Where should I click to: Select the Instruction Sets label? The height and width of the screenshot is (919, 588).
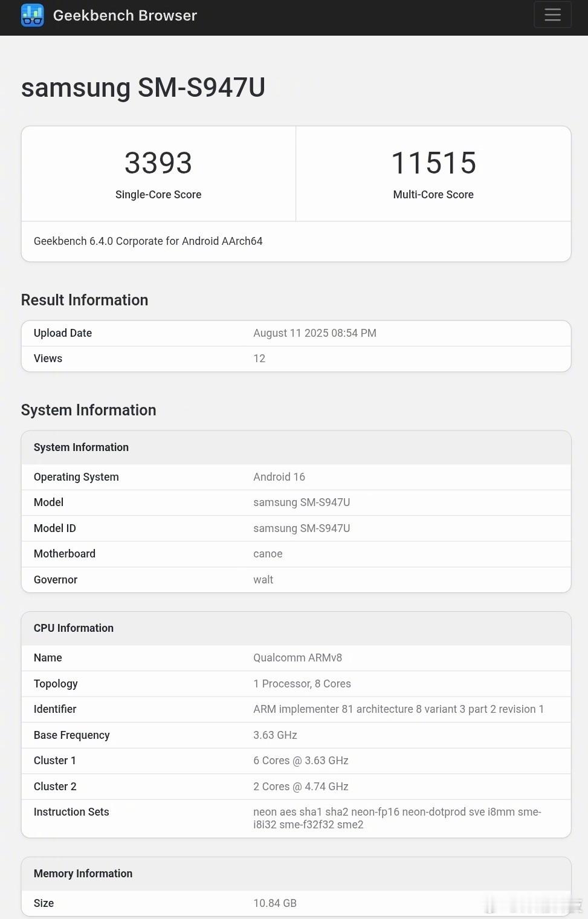tap(71, 812)
